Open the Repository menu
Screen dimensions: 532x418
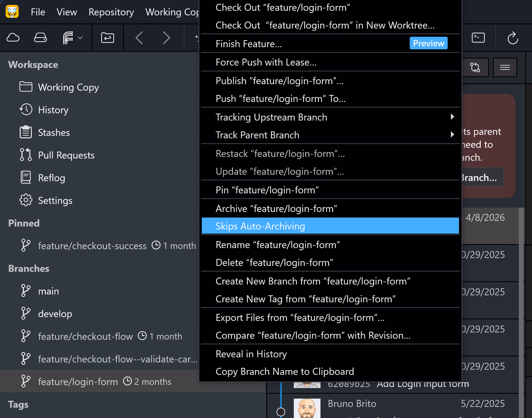click(111, 12)
